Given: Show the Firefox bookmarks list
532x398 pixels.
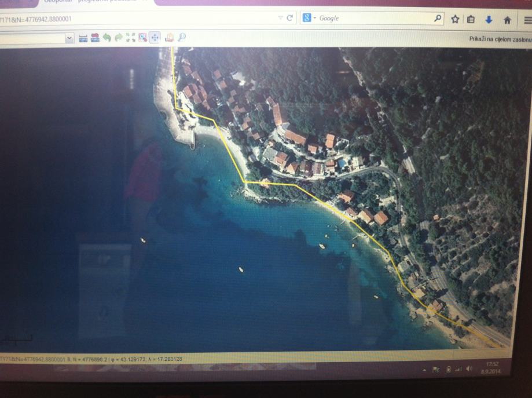Looking at the screenshot, I should [x=471, y=20].
